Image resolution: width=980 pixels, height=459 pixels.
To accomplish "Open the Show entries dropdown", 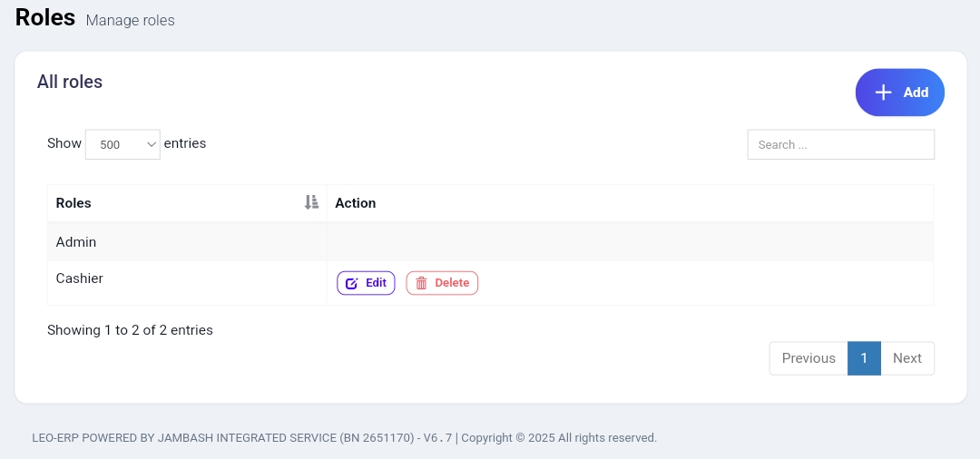I will tap(122, 144).
